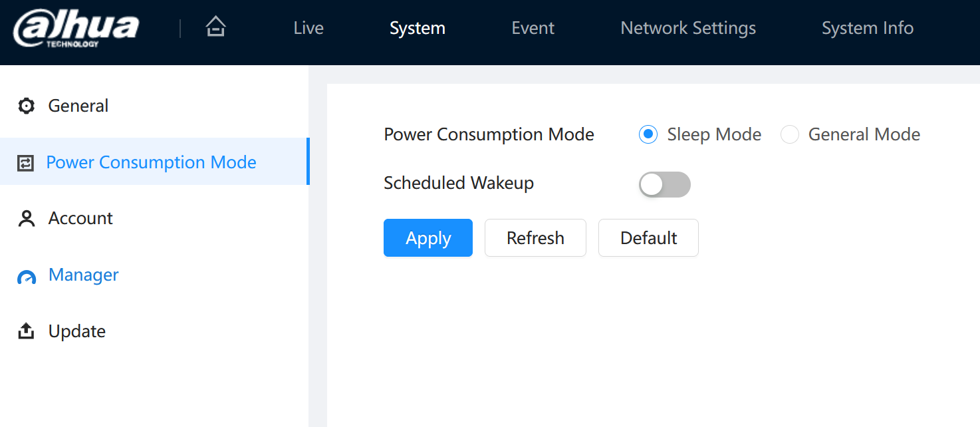Screen dimensions: 980x427
Task: Open the Account sidebar entry
Action: tap(154, 219)
